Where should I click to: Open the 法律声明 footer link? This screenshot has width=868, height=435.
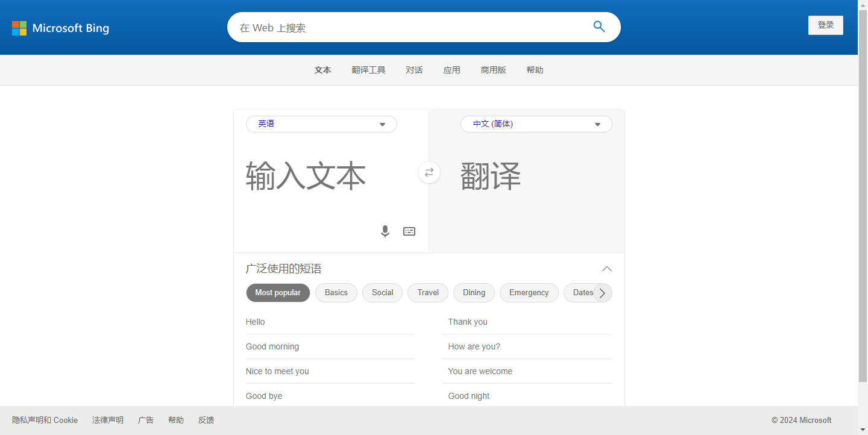click(108, 421)
